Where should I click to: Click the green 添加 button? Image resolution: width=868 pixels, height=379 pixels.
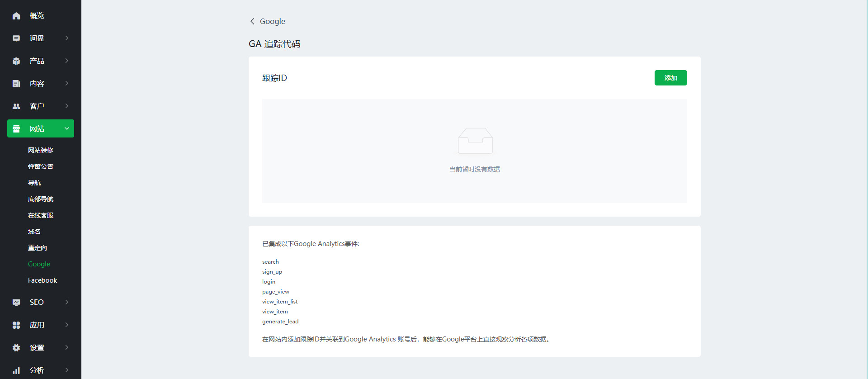[671, 78]
